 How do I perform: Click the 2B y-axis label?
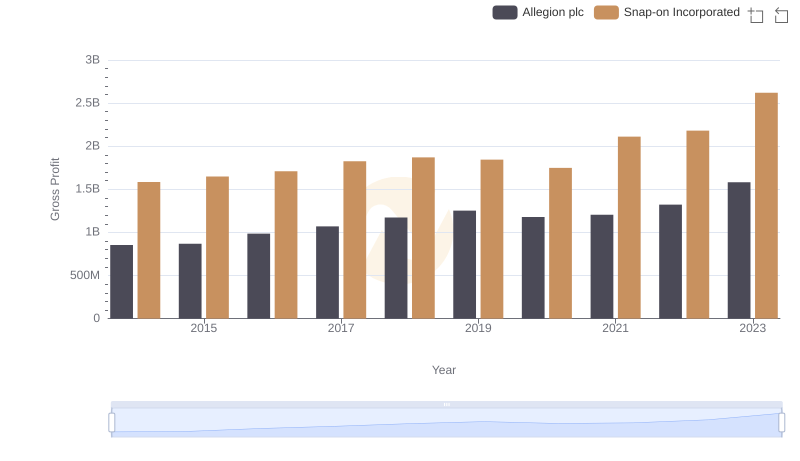tap(92, 146)
